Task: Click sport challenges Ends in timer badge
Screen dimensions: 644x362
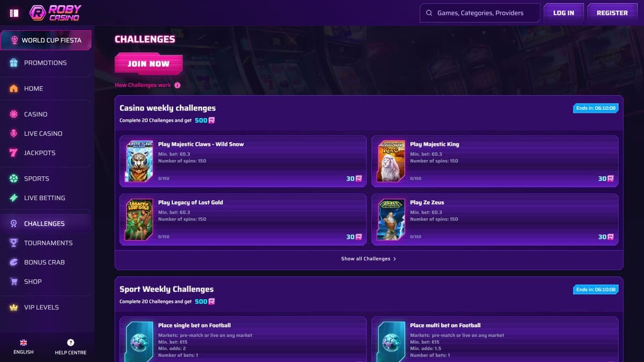Action: tap(596, 290)
